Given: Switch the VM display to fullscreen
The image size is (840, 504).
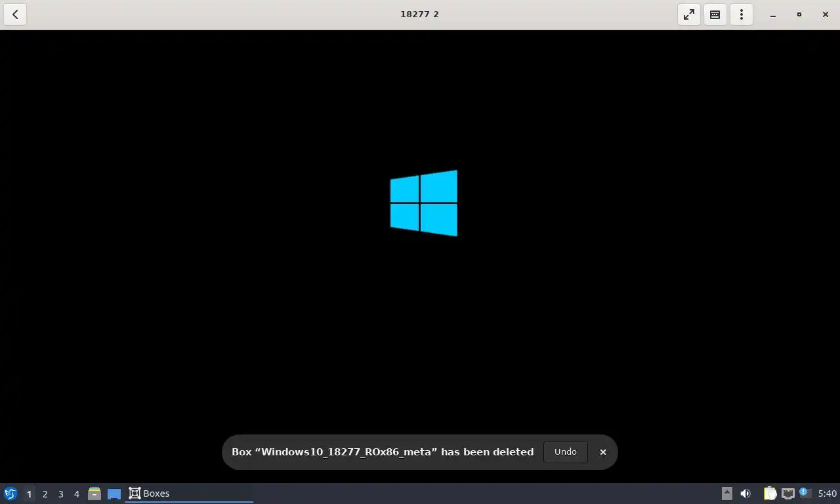Looking at the screenshot, I should point(689,14).
